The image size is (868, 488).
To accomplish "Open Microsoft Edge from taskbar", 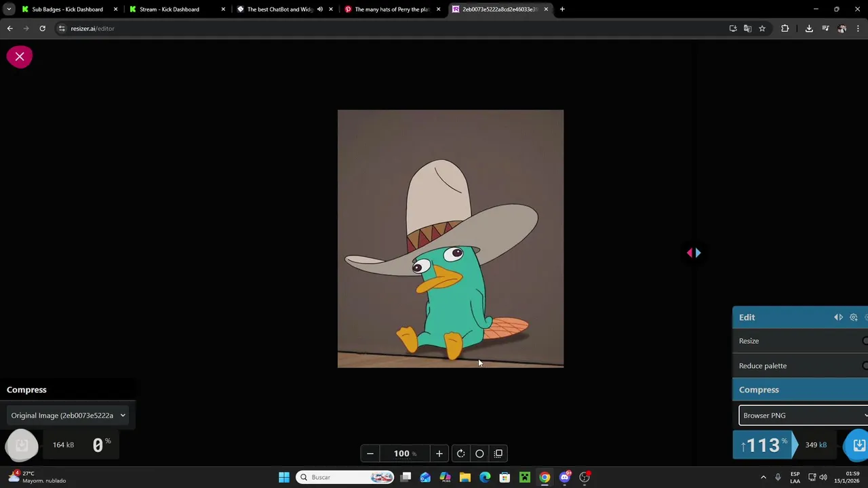I will (485, 477).
